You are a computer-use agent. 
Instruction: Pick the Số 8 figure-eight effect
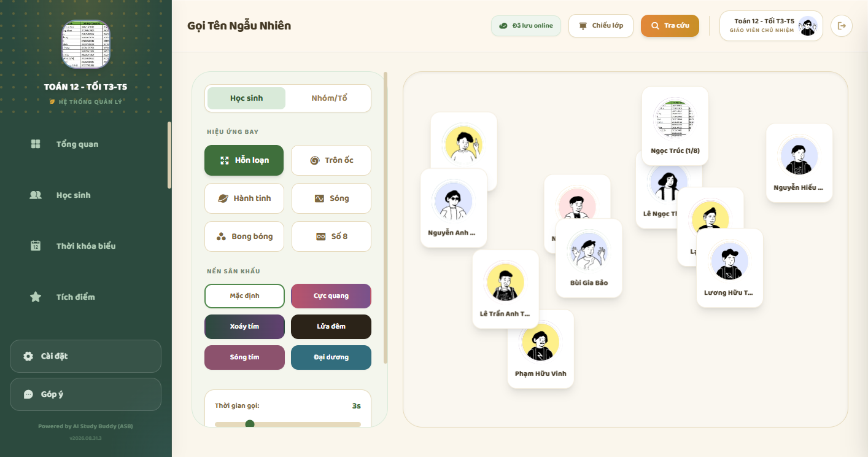(x=331, y=236)
